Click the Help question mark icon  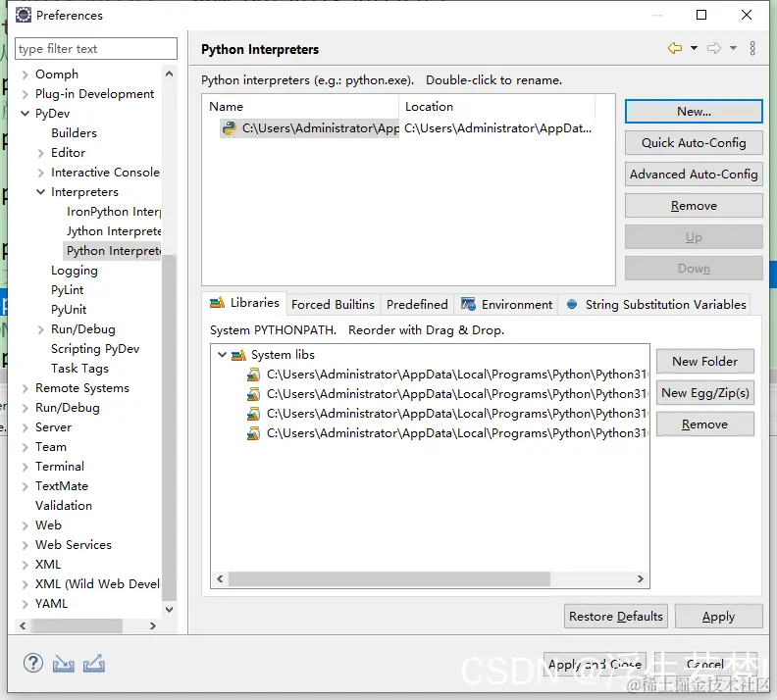(33, 664)
